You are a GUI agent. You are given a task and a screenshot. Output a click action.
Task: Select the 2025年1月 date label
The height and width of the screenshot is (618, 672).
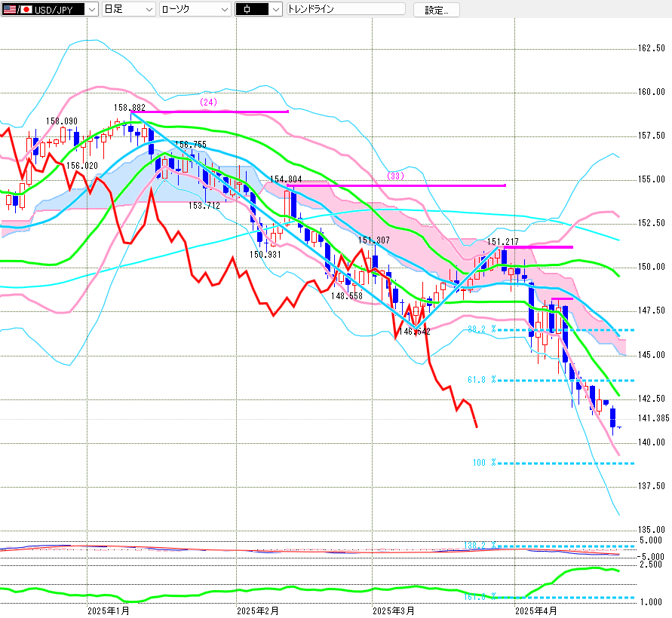click(109, 611)
